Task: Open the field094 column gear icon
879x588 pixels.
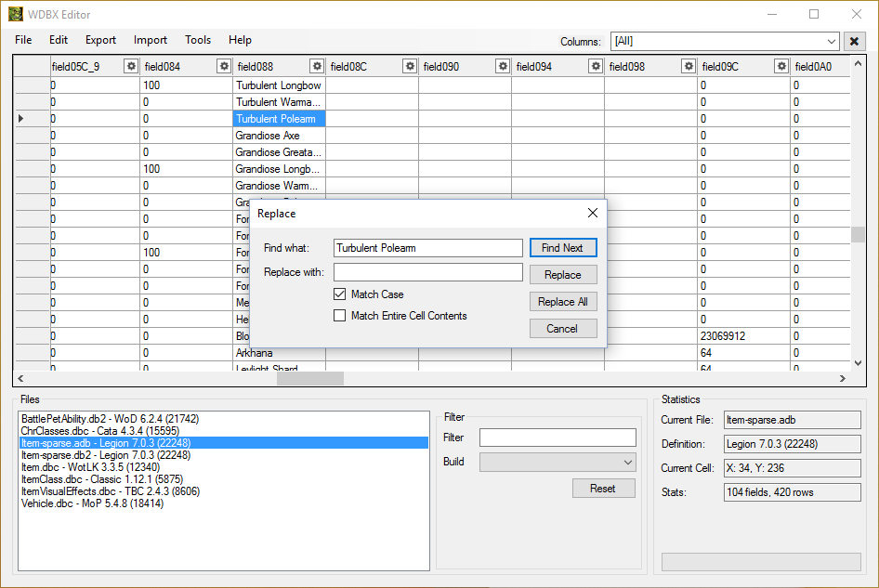Action: click(x=596, y=66)
